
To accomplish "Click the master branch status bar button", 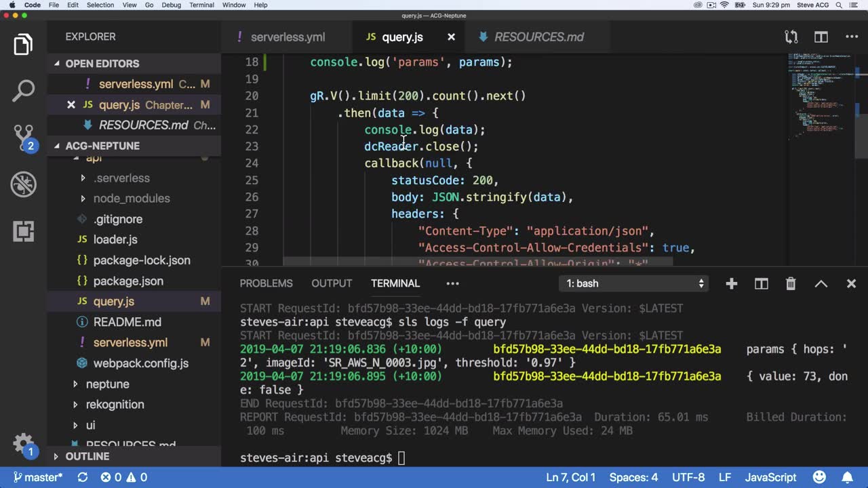I will click(38, 477).
